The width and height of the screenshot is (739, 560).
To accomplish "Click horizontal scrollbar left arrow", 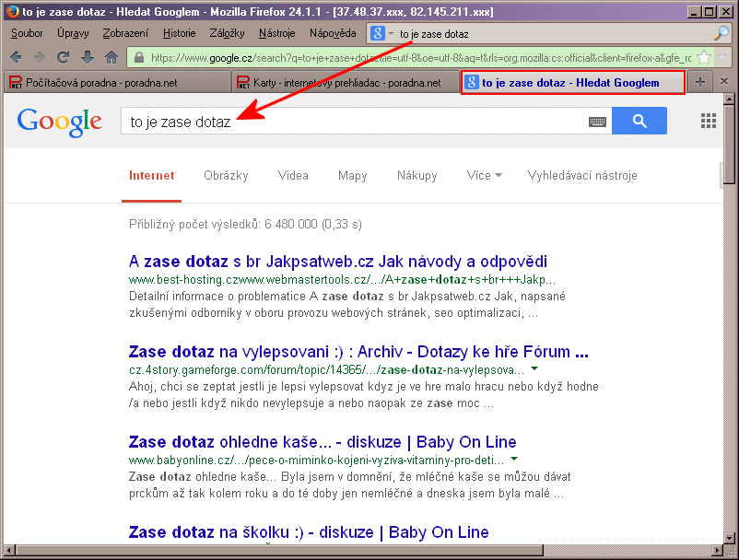I will [x=9, y=550].
